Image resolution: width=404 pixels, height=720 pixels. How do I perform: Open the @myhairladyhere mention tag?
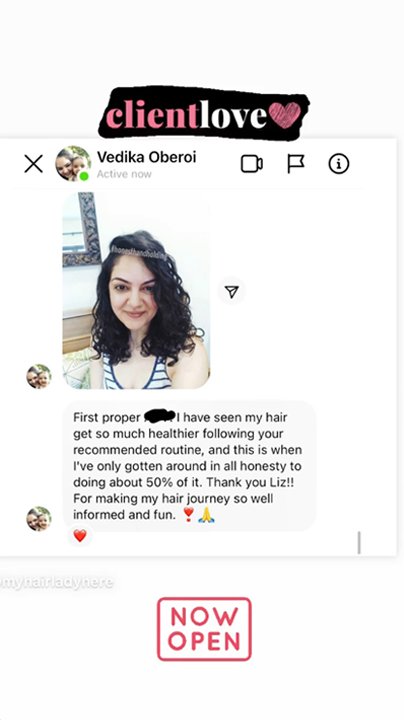(56, 583)
